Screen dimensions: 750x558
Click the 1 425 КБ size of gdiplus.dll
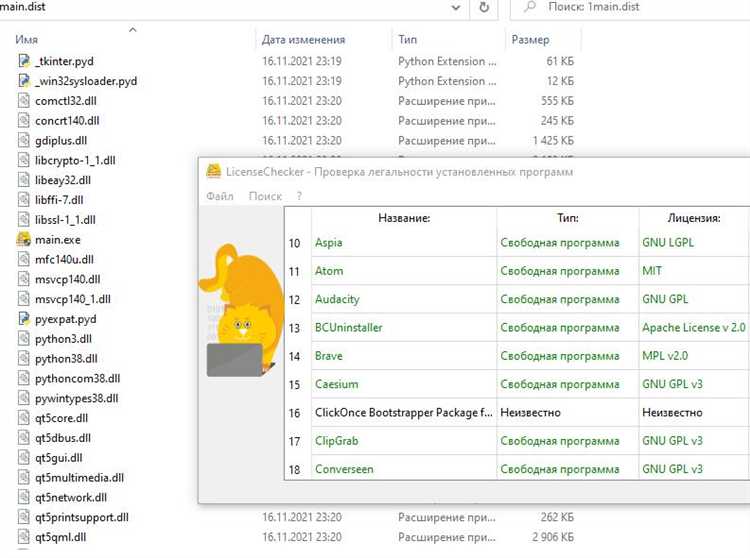point(553,141)
